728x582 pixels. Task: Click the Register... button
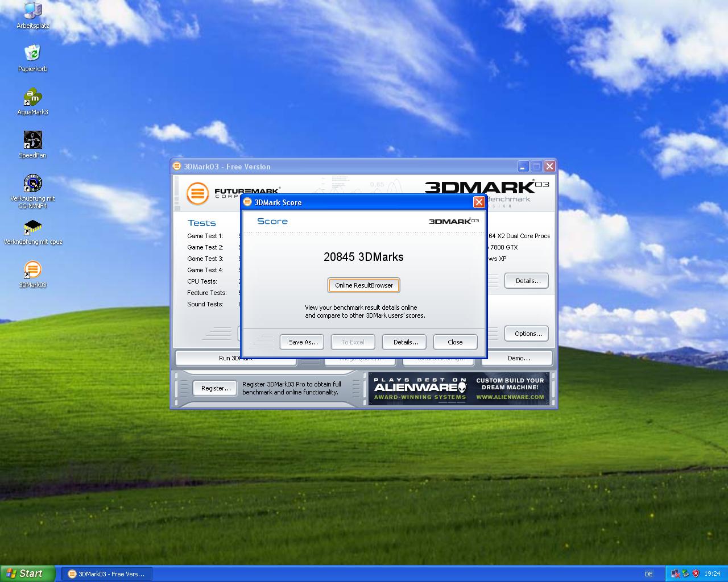pyautogui.click(x=215, y=388)
